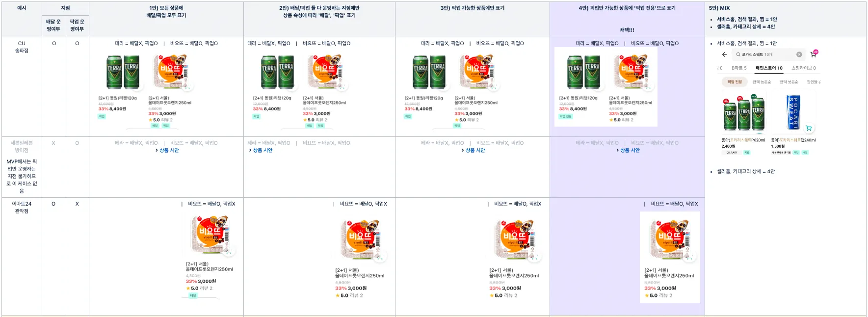Expand 상품 시안 in the 4안 column
868x317 pixels.
pyautogui.click(x=628, y=150)
